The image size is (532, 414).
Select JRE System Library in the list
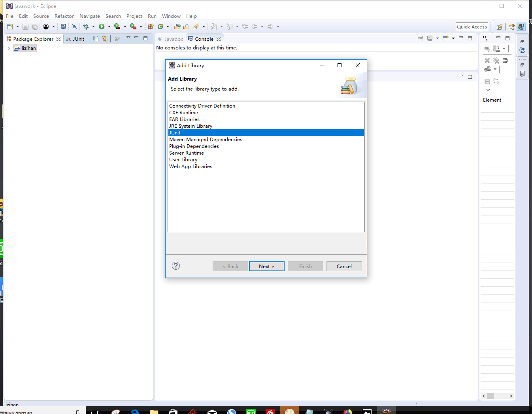point(266,126)
